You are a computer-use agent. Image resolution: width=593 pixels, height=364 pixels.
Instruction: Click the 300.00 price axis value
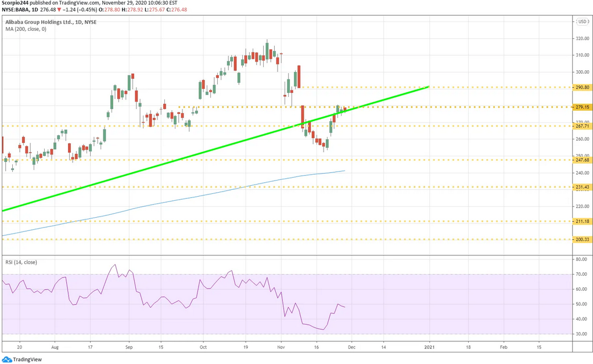[583, 72]
